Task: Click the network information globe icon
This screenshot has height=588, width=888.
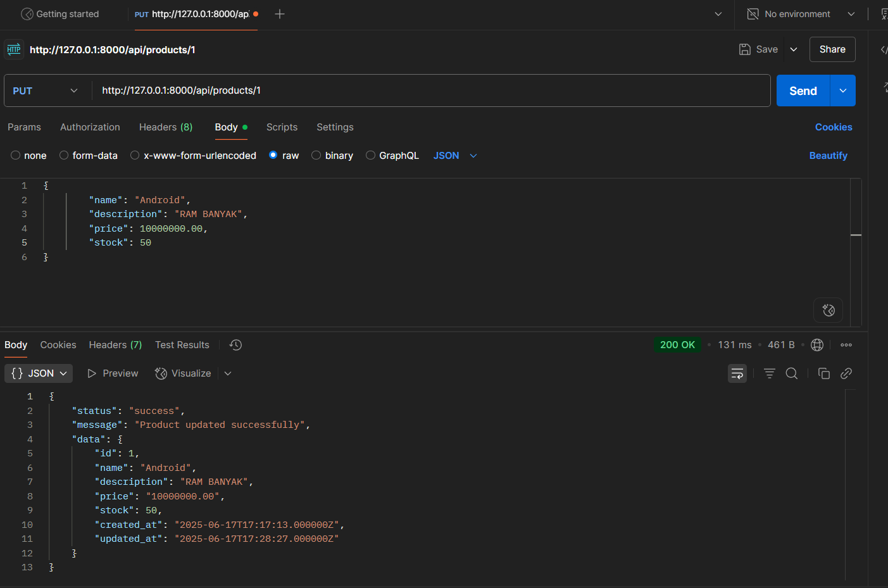Action: point(816,344)
